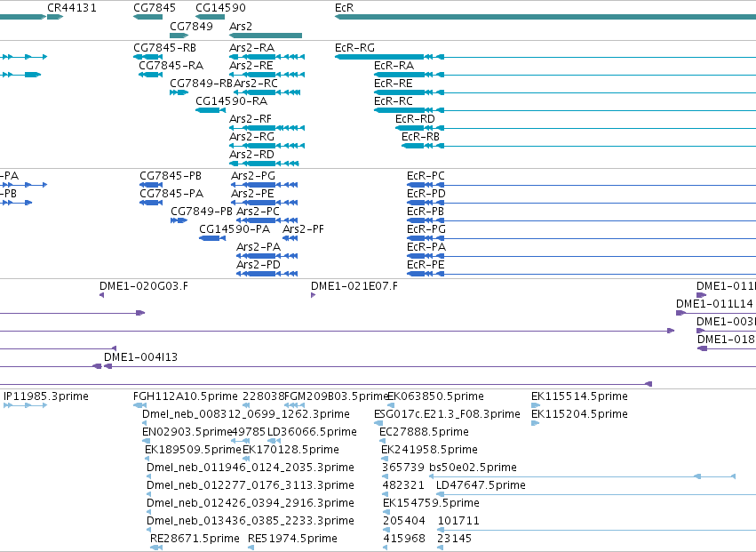Select the CG14590 gene label
This screenshot has width=756, height=552.
pos(221,8)
